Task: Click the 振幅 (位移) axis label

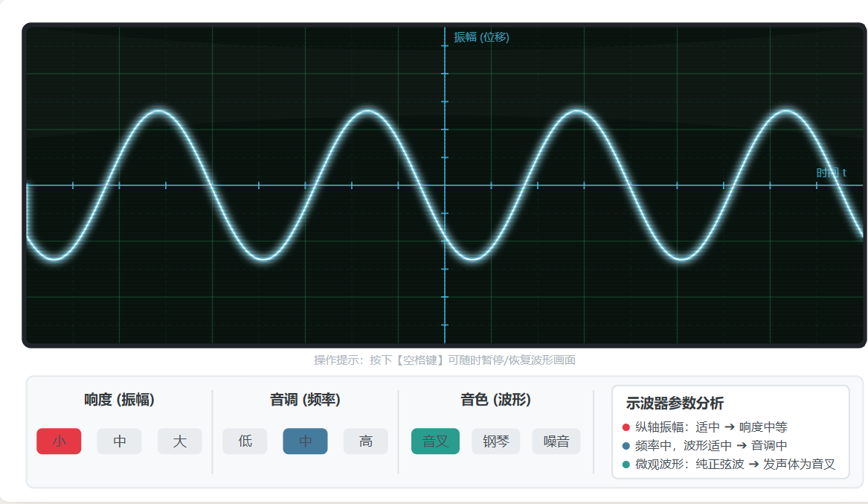Action: point(481,37)
